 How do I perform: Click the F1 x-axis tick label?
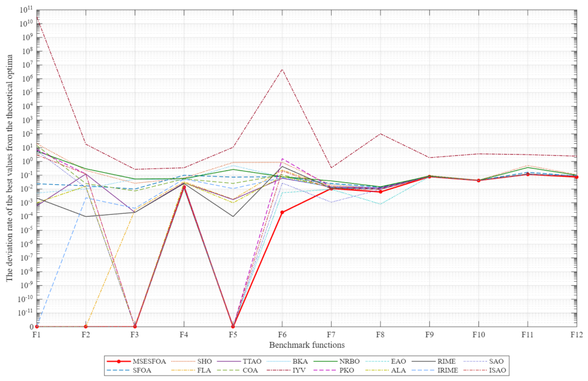tap(36, 335)
